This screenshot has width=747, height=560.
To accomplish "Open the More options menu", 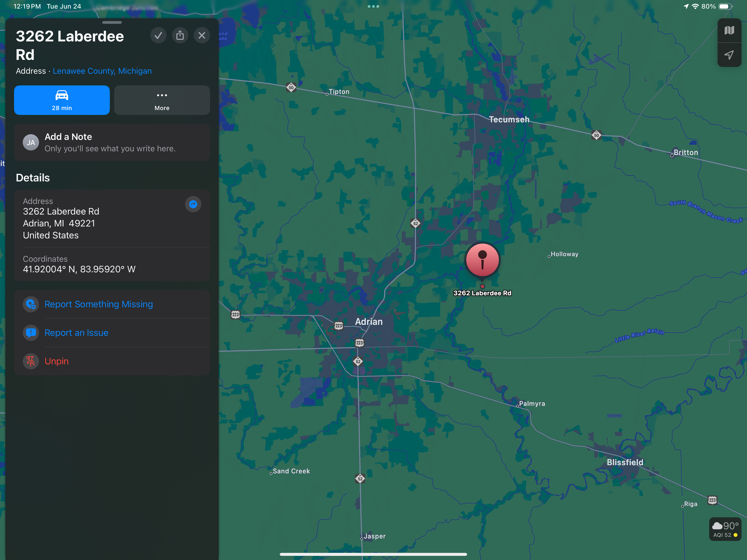I will 162,100.
